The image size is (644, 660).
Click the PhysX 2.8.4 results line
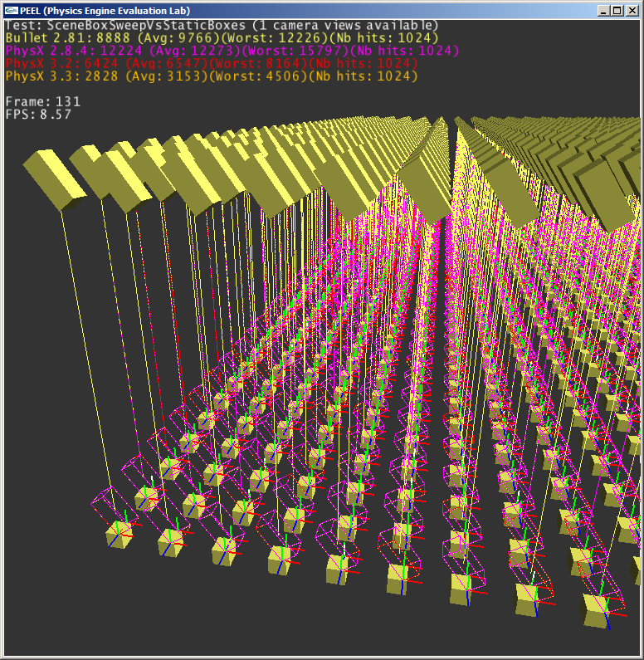(x=232, y=51)
